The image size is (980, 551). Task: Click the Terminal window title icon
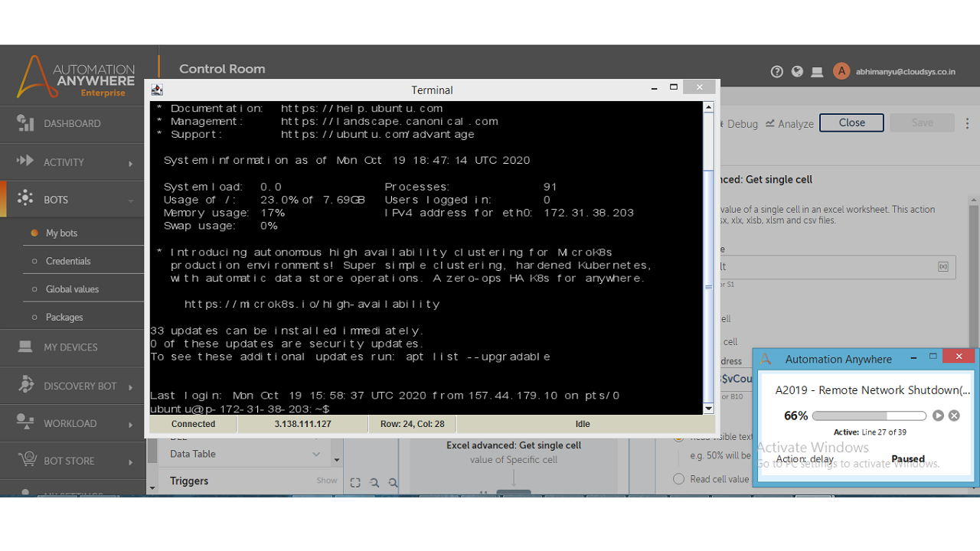pos(157,90)
